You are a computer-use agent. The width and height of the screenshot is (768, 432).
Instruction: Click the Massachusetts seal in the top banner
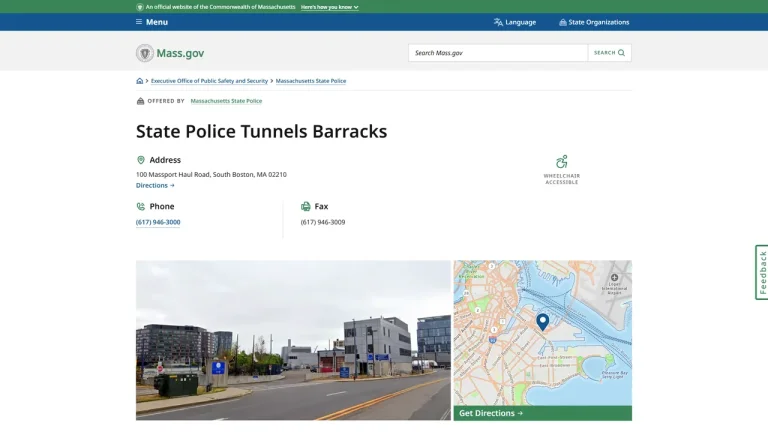point(140,7)
